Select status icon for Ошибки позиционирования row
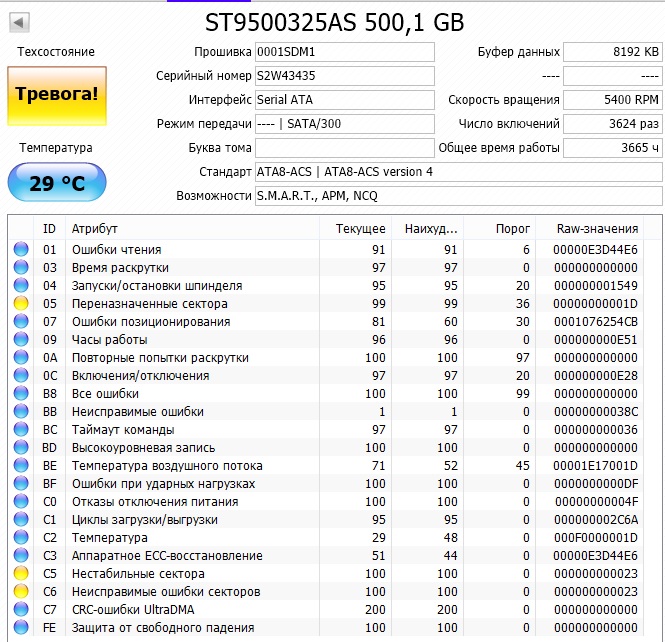 pos(21,321)
